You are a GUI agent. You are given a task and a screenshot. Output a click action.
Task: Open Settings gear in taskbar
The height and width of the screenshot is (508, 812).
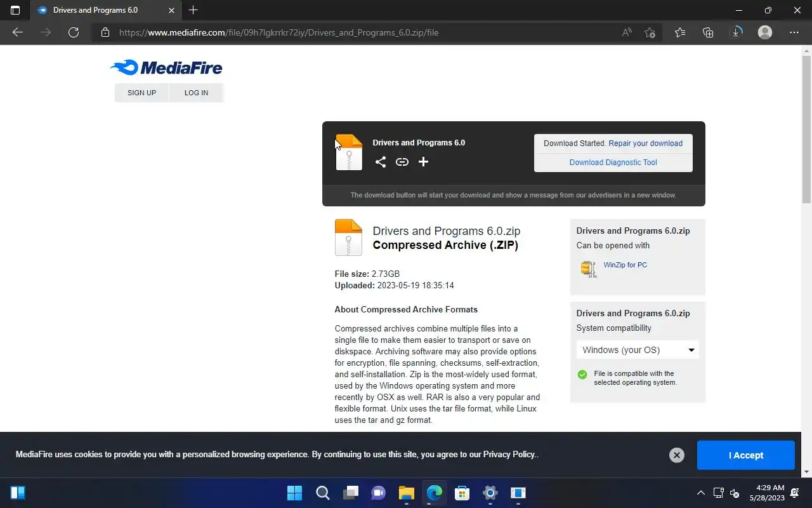[490, 493]
